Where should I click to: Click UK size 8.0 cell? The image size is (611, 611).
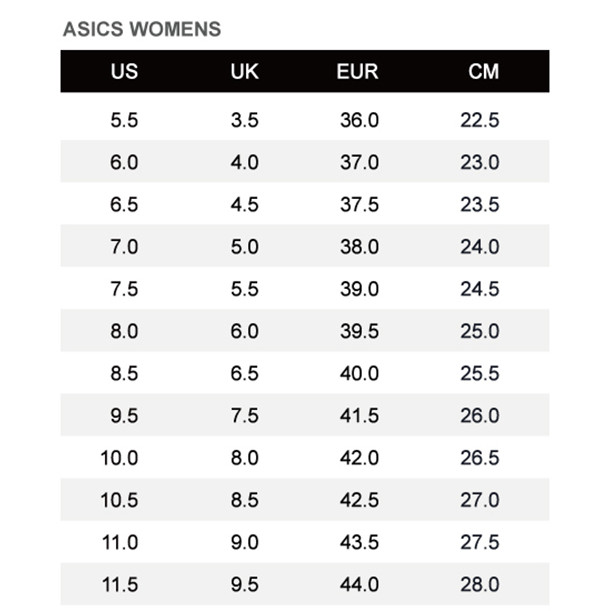pyautogui.click(x=244, y=458)
